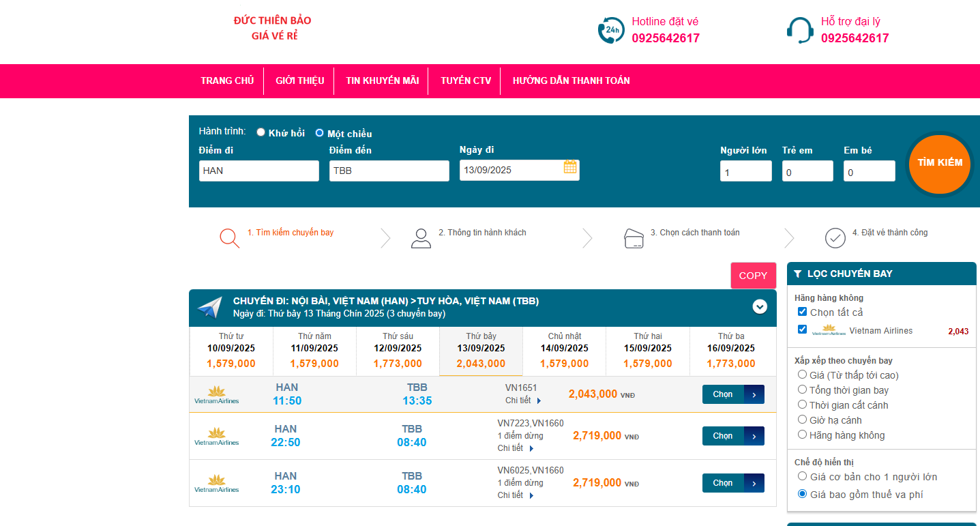
Task: Click the agent support headset icon
Action: 799,30
